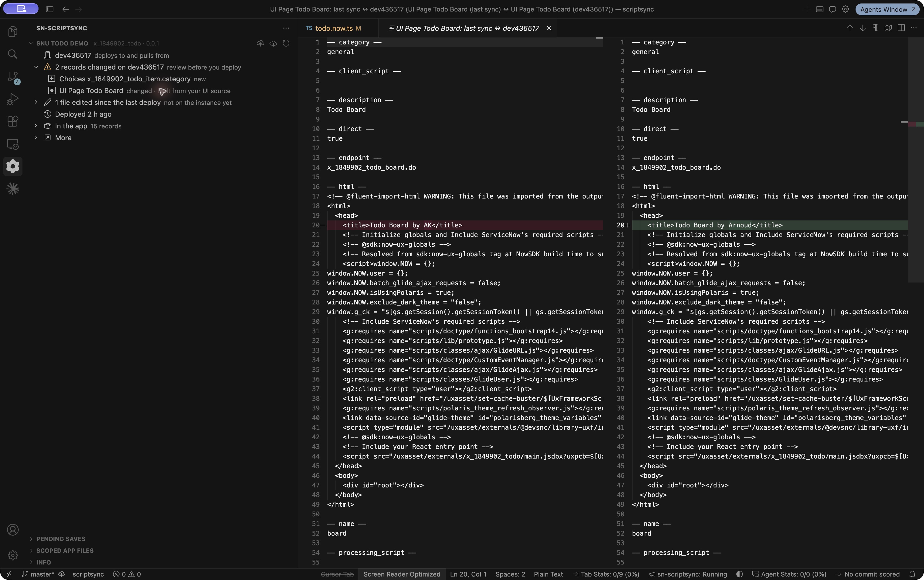Expand the PENDING SAVES section

pos(60,539)
